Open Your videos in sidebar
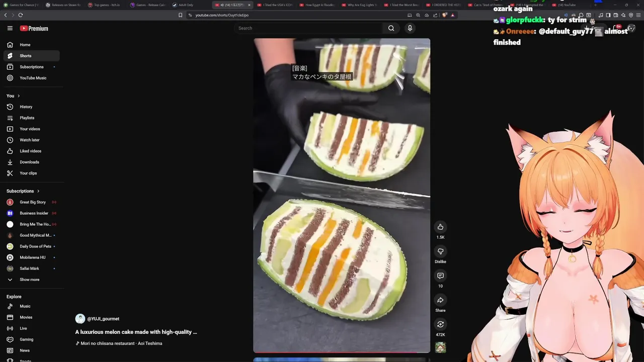The height and width of the screenshot is (362, 644). click(31, 129)
